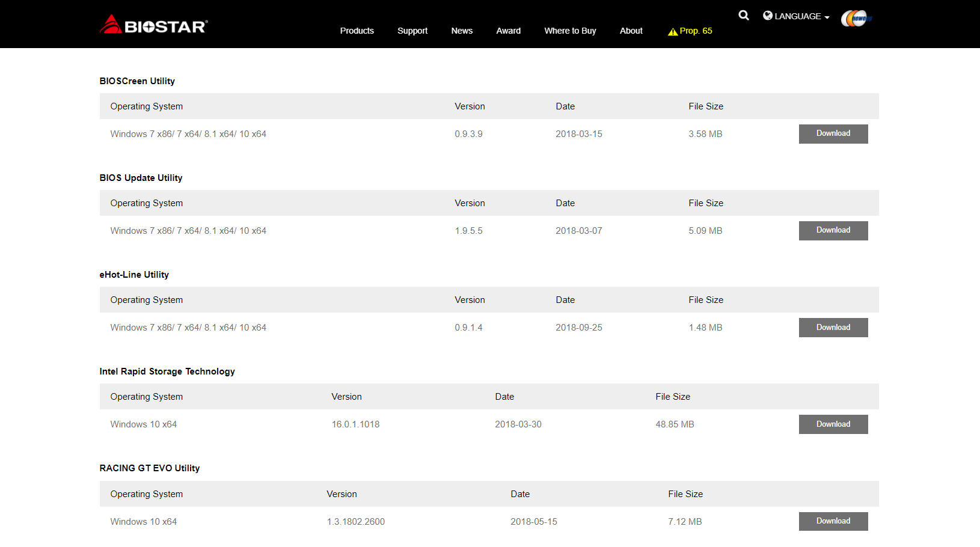This screenshot has height=547, width=980.
Task: Download the RACING GT EVO Utility
Action: click(833, 521)
